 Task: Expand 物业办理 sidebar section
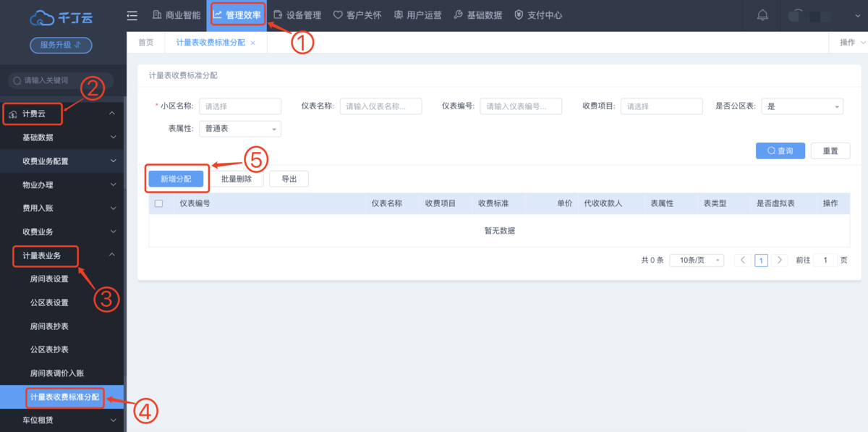[62, 185]
